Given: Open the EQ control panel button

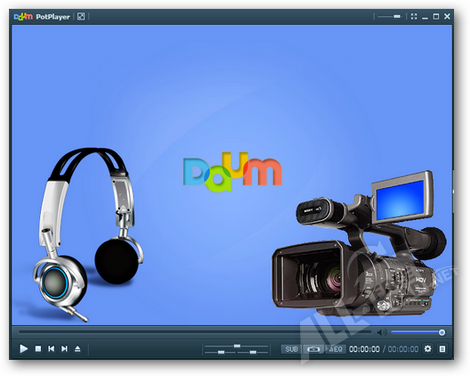Looking at the screenshot, I should click(336, 349).
